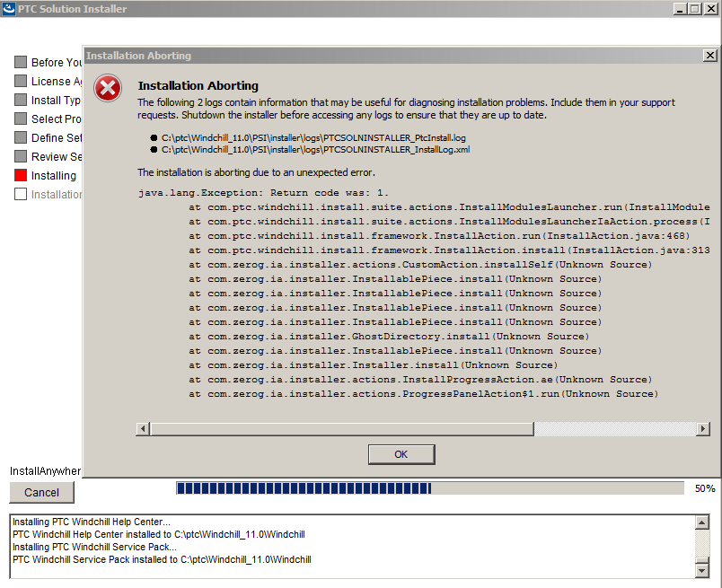Click 'Installing PTC Windchill Service Pack...' log line
The width and height of the screenshot is (722, 588).
click(94, 547)
